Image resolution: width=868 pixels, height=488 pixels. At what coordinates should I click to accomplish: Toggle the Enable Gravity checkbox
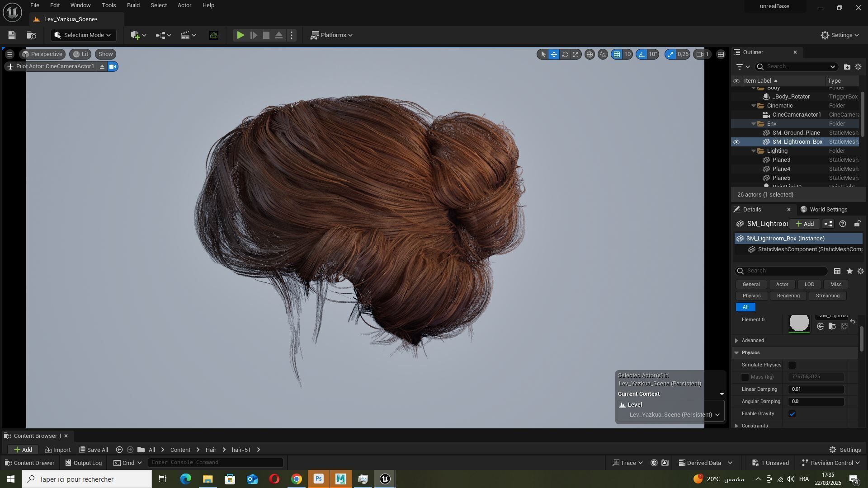[792, 414]
